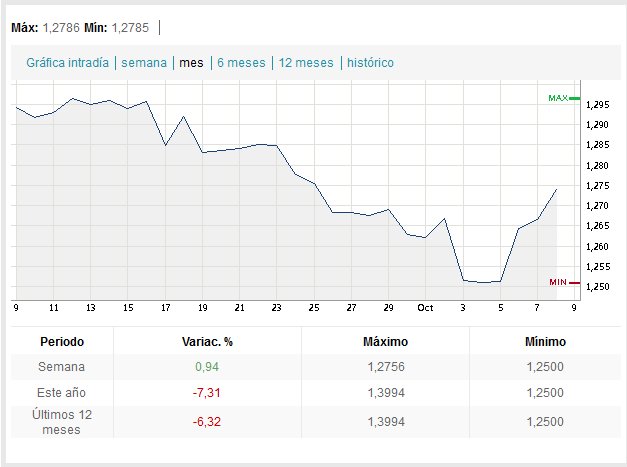
Task: Select the Últimos 12 meses row label
Action: tap(62, 422)
